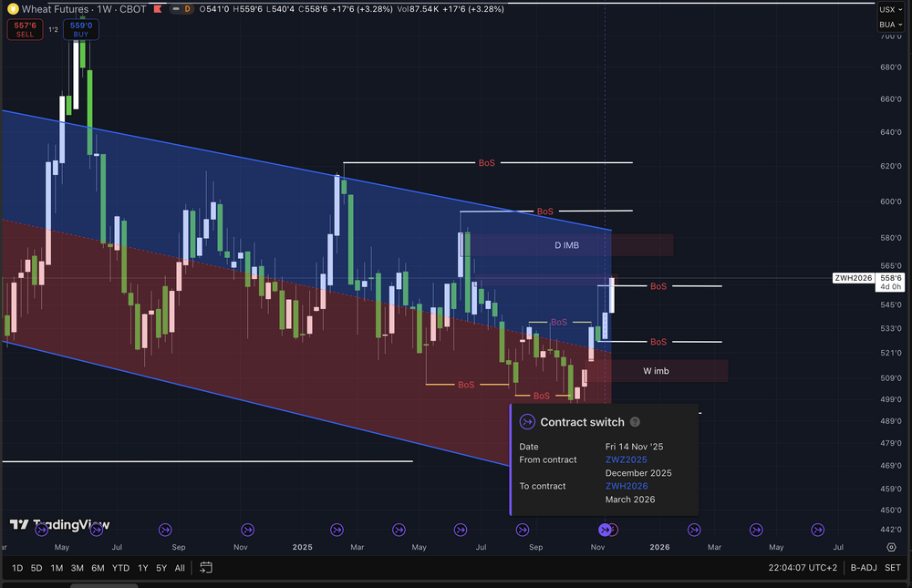Toggle B-ADJ back-adjustment
This screenshot has width=912, height=588.
click(863, 568)
